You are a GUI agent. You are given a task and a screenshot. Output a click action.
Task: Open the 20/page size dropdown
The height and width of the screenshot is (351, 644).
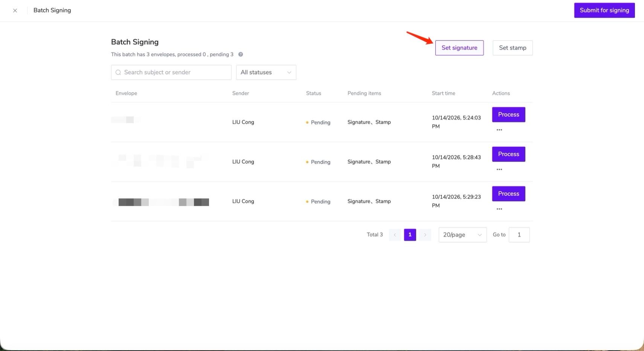pos(462,235)
